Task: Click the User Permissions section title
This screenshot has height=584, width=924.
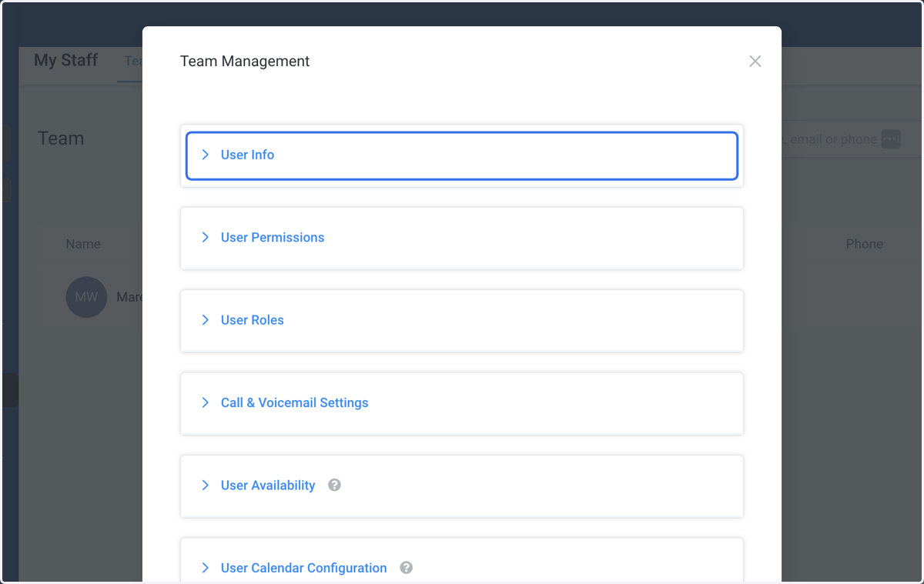Action: (273, 237)
